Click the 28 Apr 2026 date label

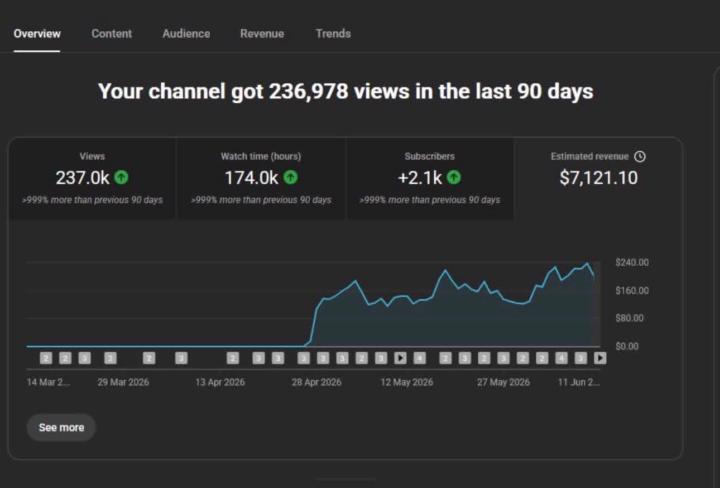[316, 382]
